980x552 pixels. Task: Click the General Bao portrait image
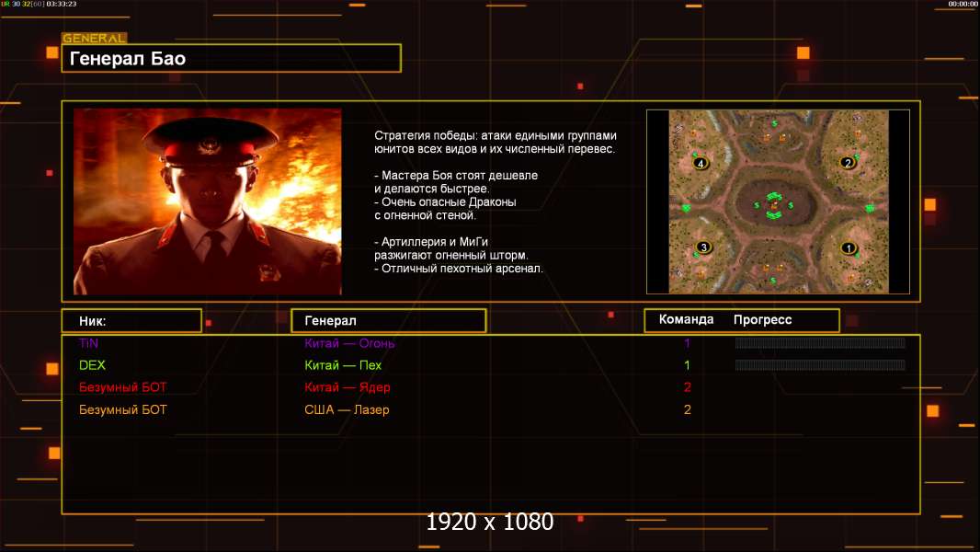[x=208, y=201]
